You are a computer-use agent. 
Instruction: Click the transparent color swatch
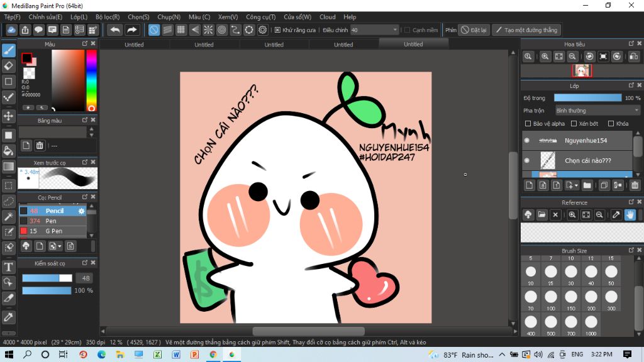29,73
